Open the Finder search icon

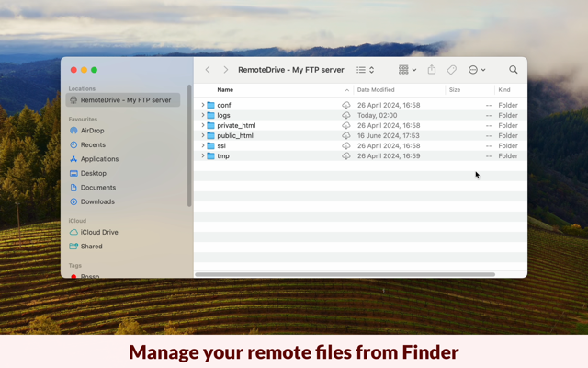(x=513, y=70)
